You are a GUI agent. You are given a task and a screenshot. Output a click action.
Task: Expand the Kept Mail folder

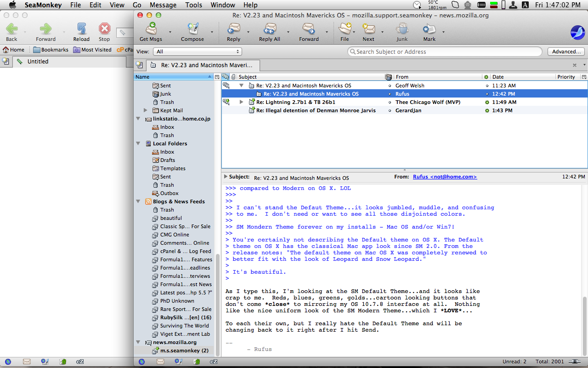(146, 110)
